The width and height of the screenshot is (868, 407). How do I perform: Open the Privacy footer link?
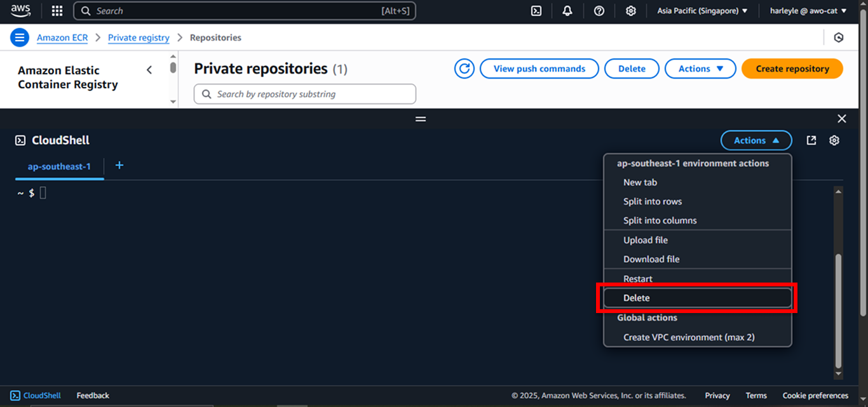coord(717,396)
